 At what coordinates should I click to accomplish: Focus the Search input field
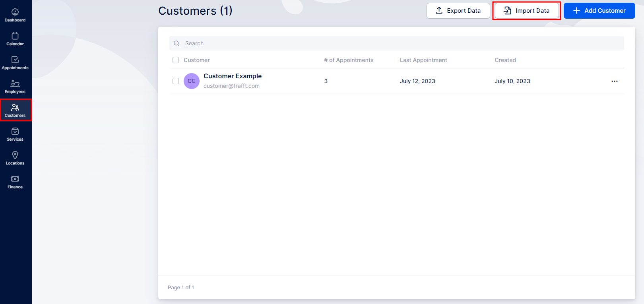coord(397,43)
